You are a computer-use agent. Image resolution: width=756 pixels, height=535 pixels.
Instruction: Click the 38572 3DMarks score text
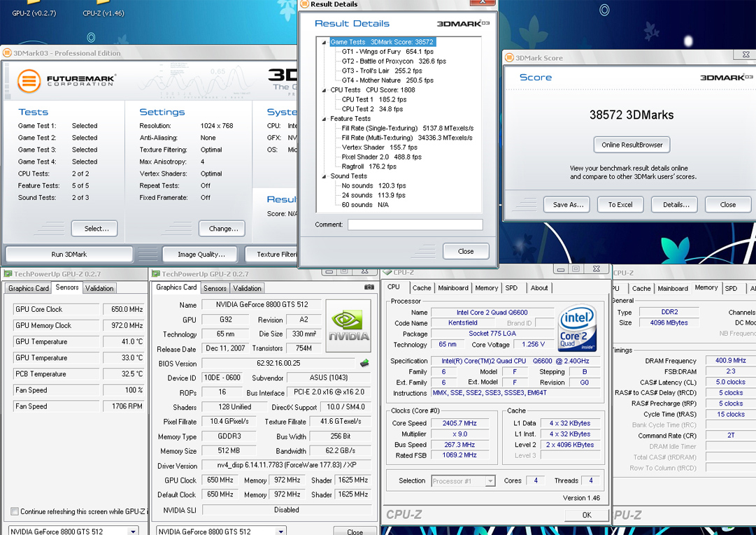point(631,115)
